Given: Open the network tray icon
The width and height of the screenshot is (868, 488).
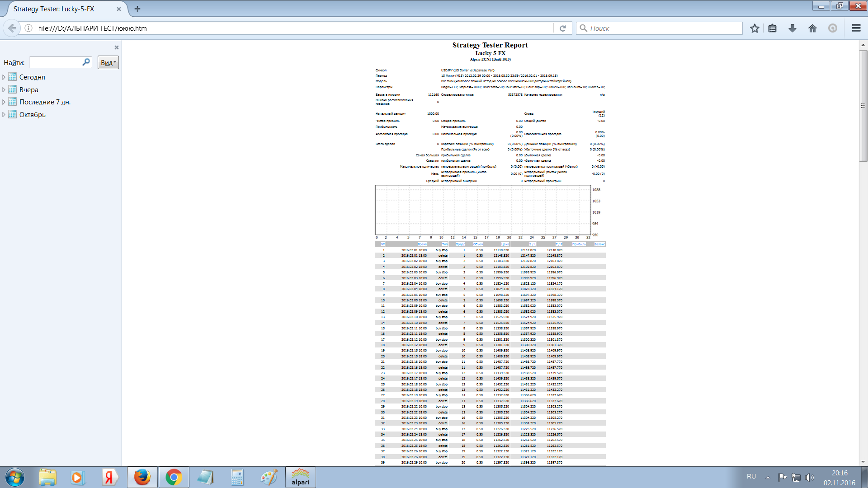Looking at the screenshot, I should point(796,477).
